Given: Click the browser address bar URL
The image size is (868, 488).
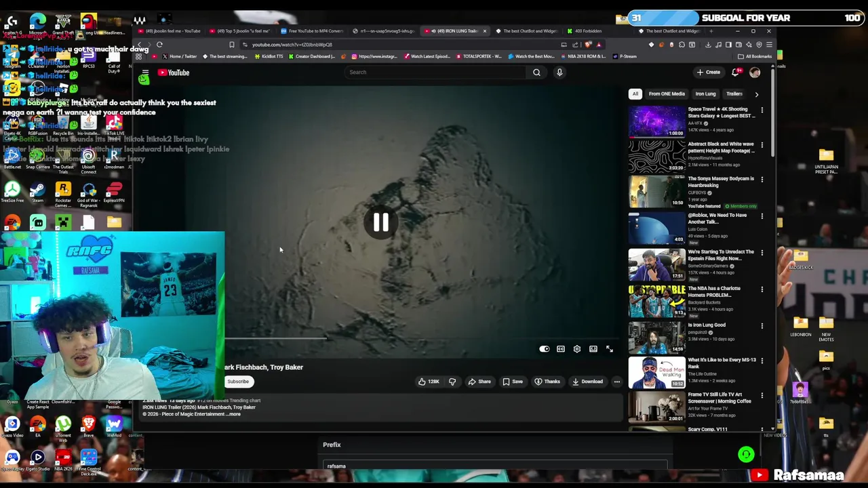Looking at the screenshot, I should point(292,45).
